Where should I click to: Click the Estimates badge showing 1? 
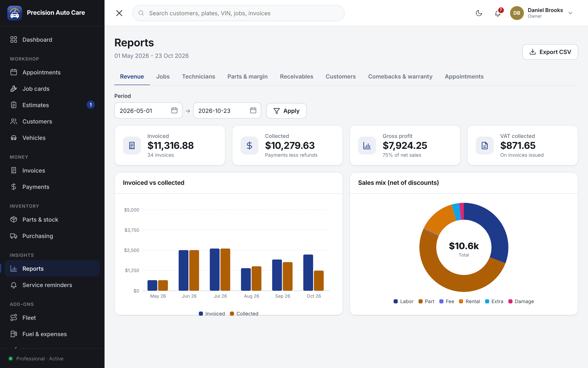click(91, 105)
